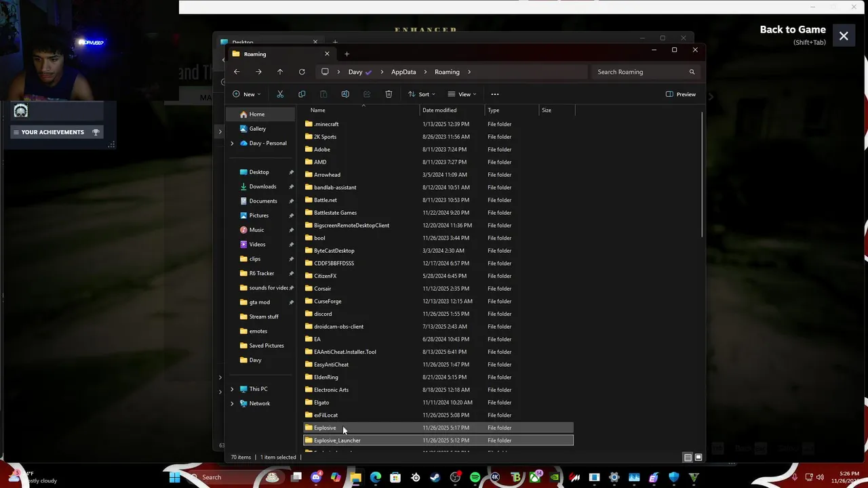Select the Explosive_Launcher folder
The image size is (868, 488).
(x=438, y=441)
